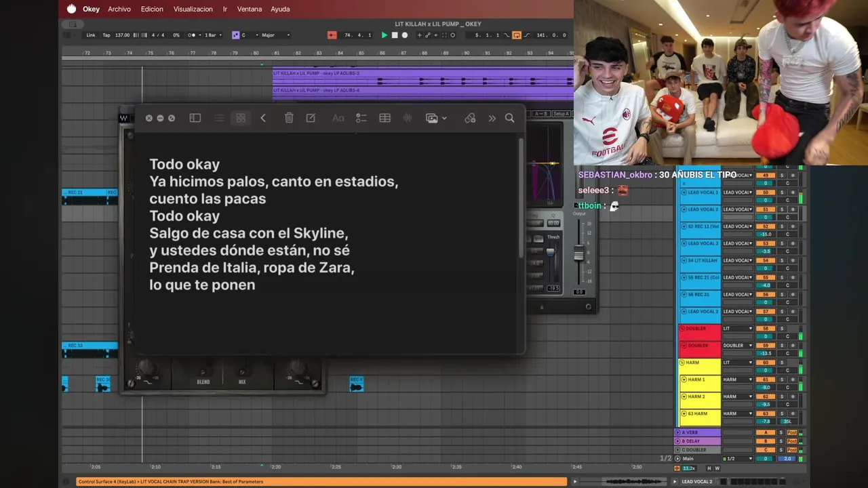Go back with Notes chevron arrow
Screen dimensions: 868x488
[x=263, y=118]
